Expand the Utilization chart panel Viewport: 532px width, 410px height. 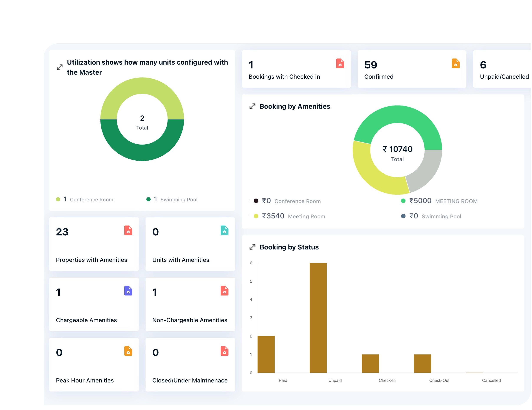60,67
